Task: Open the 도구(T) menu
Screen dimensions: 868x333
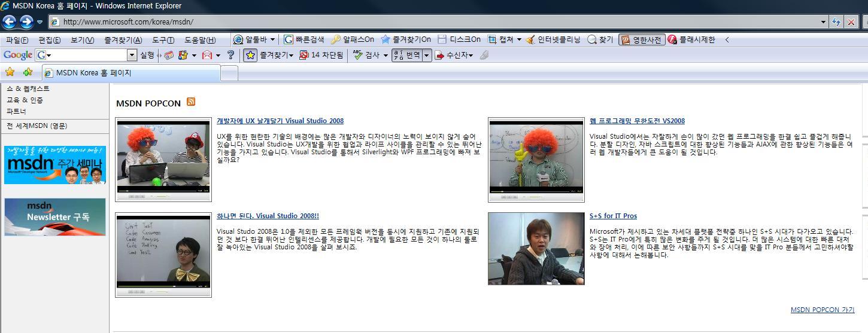Action: point(163,40)
